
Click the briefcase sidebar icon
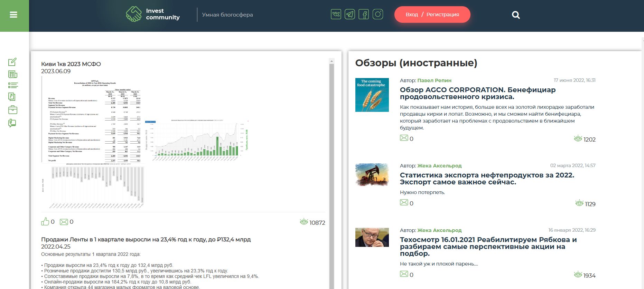point(12,110)
